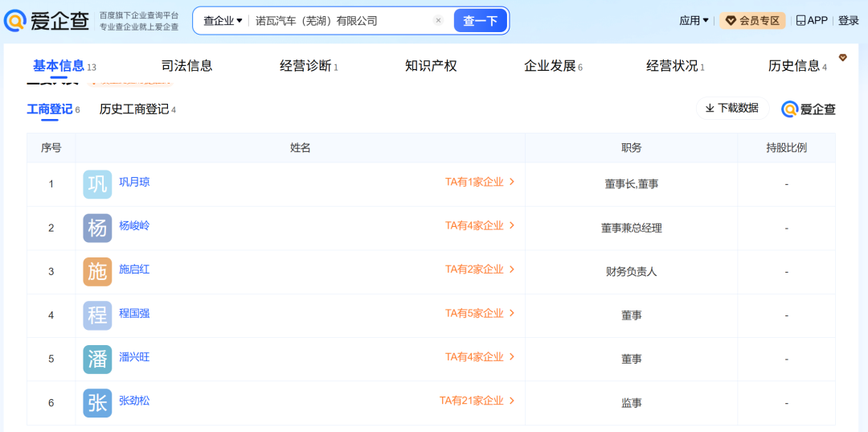Image resolution: width=868 pixels, height=432 pixels.
Task: Click the company name search input field
Action: pyautogui.click(x=338, y=21)
